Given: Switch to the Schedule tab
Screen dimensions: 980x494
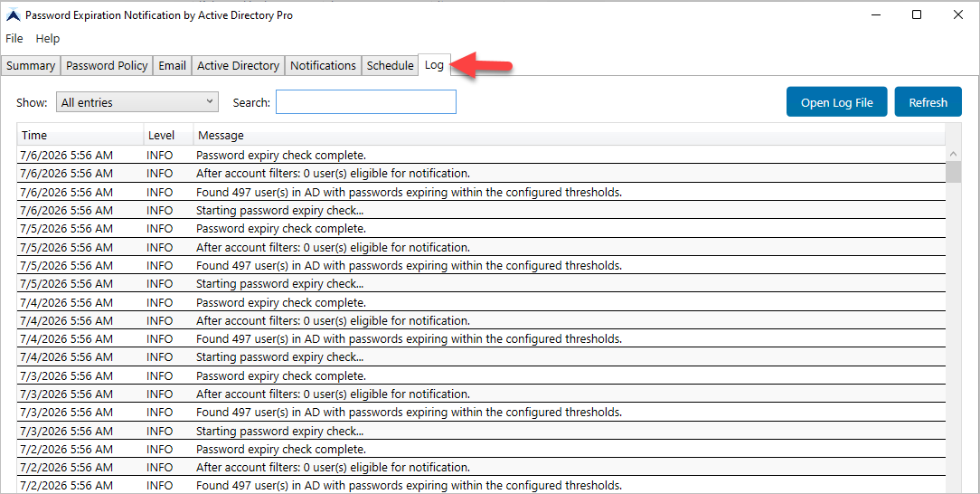Looking at the screenshot, I should pyautogui.click(x=390, y=66).
